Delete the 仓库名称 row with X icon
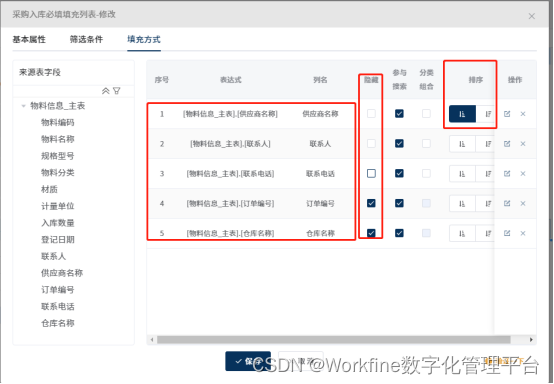Viewport: 554px width, 384px height. (523, 233)
